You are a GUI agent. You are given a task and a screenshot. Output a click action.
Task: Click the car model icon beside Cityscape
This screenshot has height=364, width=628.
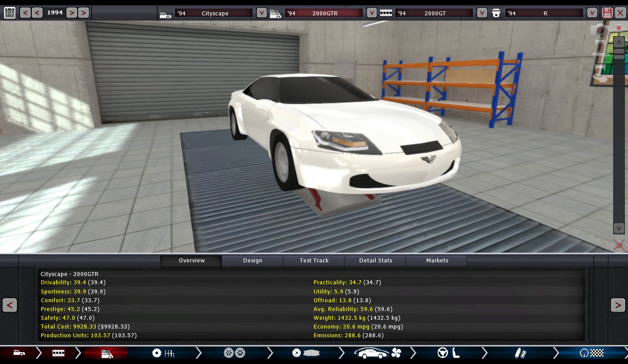tap(166, 15)
